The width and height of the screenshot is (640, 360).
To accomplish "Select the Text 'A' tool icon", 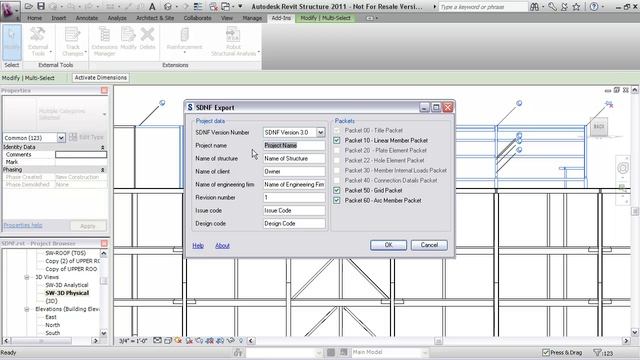I will point(152,7).
